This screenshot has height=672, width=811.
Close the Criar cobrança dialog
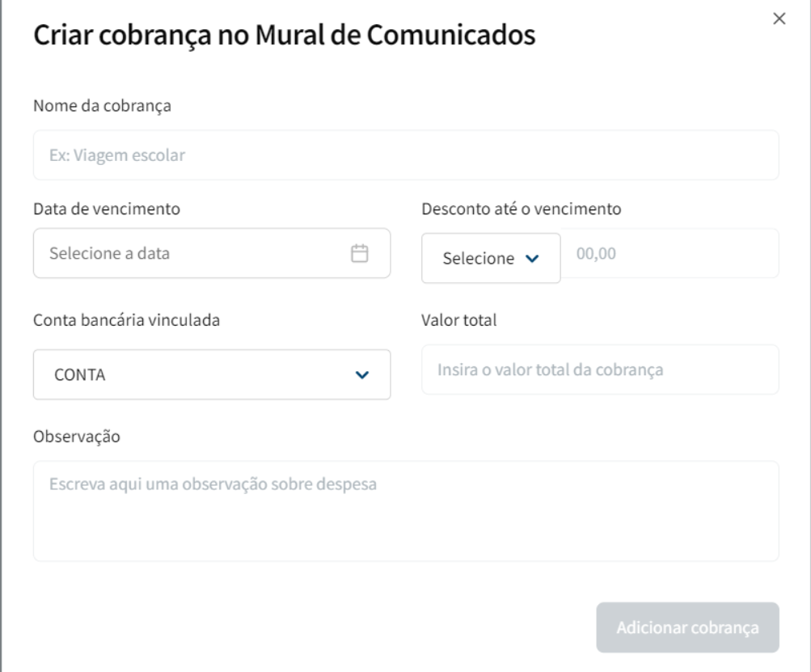click(779, 19)
